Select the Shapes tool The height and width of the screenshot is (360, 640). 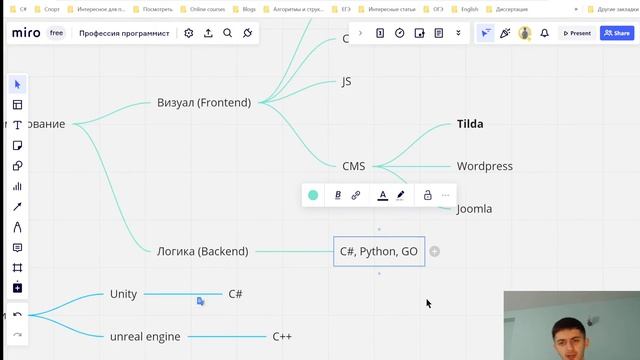17,166
